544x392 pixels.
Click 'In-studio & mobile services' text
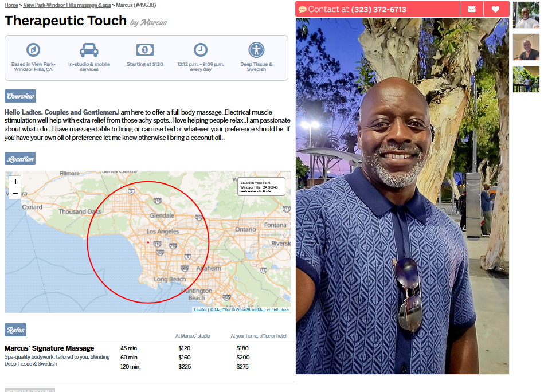pyautogui.click(x=89, y=66)
